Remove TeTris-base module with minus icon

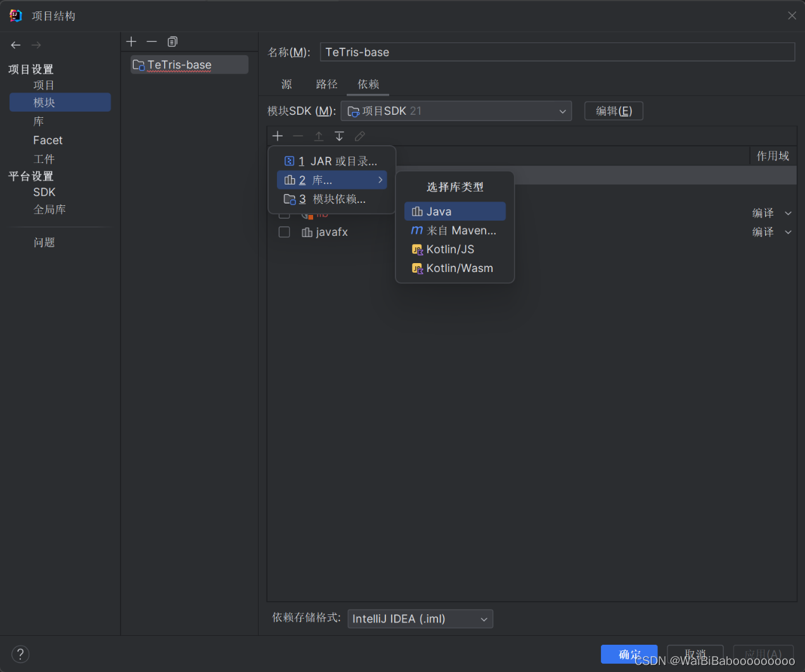pos(151,41)
